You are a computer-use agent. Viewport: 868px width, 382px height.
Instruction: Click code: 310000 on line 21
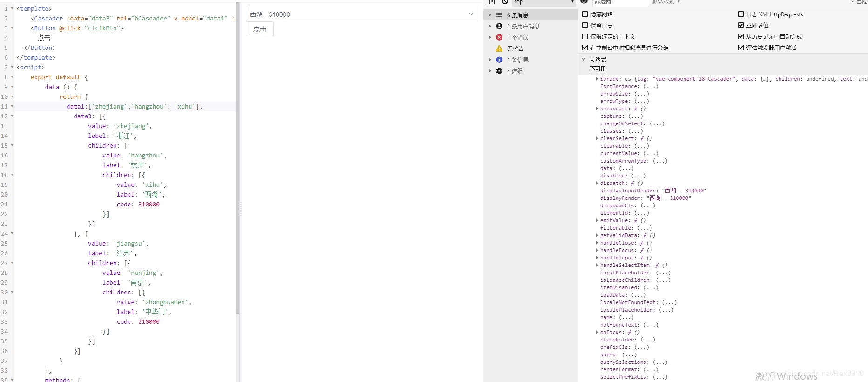click(138, 204)
